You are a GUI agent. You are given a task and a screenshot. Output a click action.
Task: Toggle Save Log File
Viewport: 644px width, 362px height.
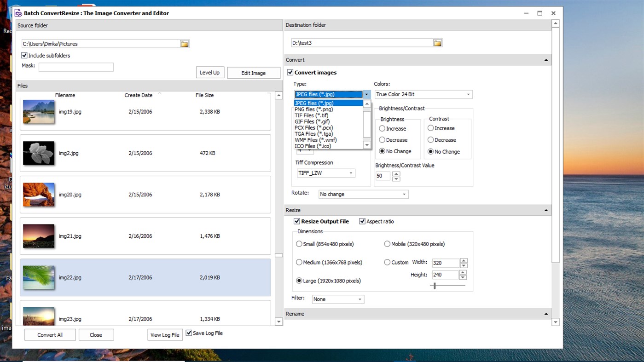click(189, 333)
